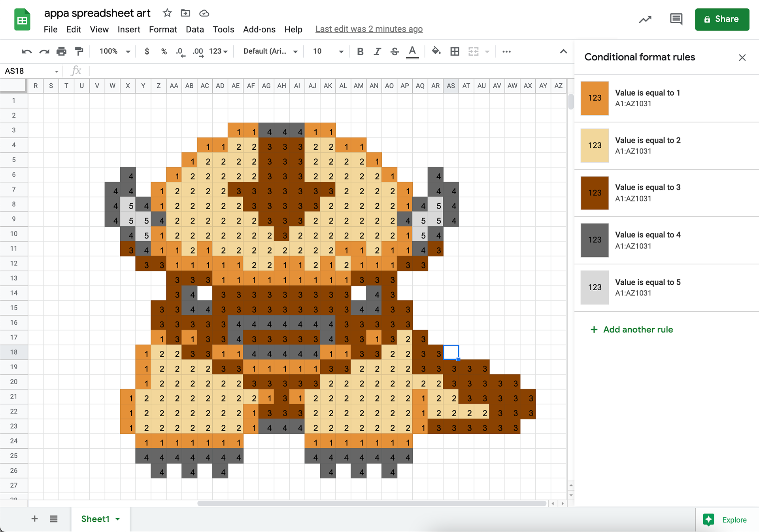The image size is (759, 532).
Task: Click the Explore button
Action: coord(725,520)
